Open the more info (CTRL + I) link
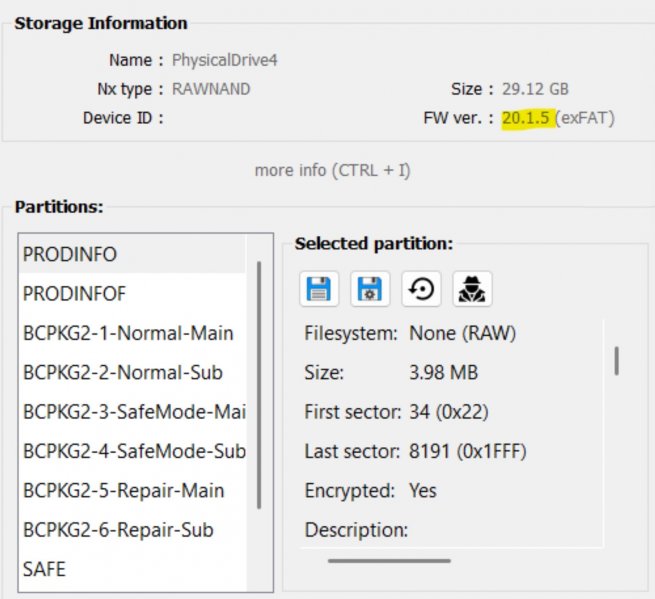Screen dimensions: 655x599 click(332, 170)
